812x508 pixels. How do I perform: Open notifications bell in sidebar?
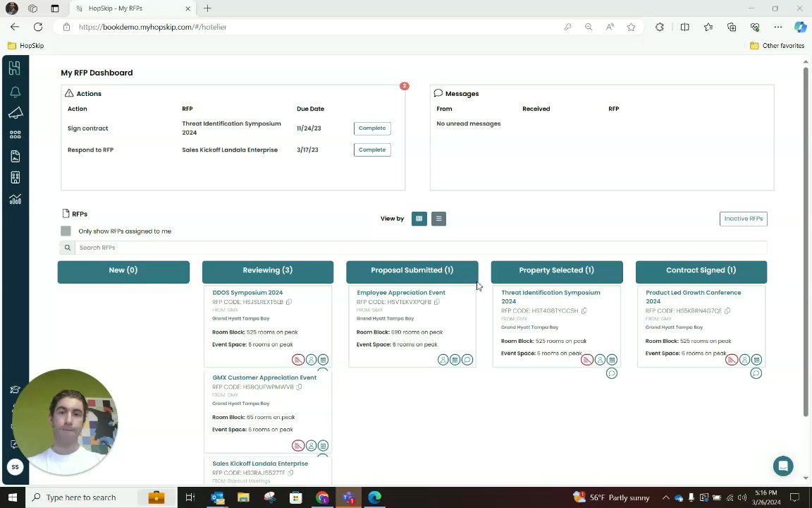pos(15,92)
